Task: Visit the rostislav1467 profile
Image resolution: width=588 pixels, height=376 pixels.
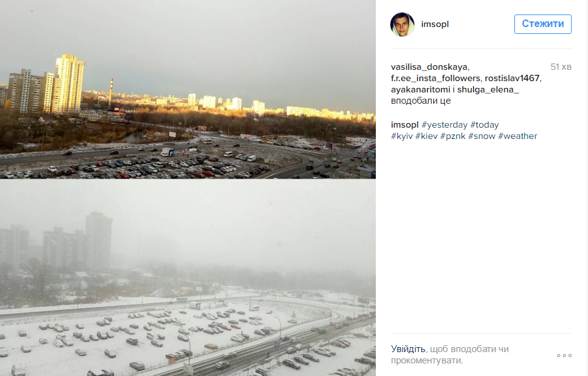Action: click(512, 78)
